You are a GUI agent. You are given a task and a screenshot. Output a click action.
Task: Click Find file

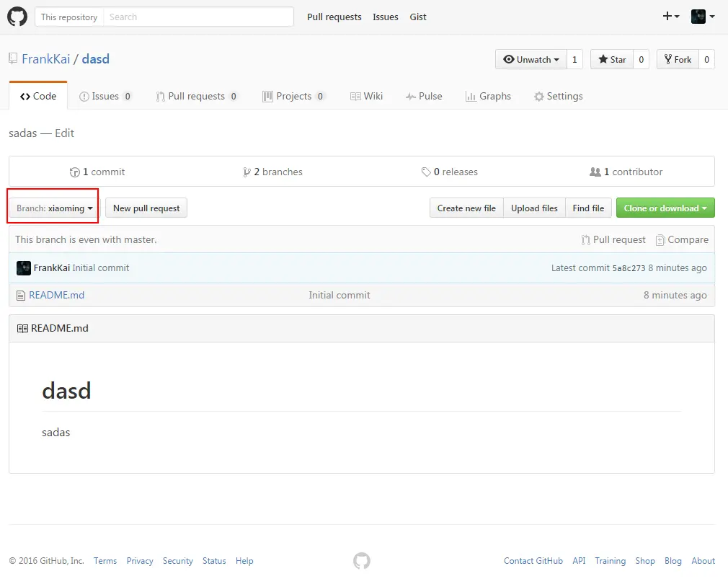coord(588,208)
